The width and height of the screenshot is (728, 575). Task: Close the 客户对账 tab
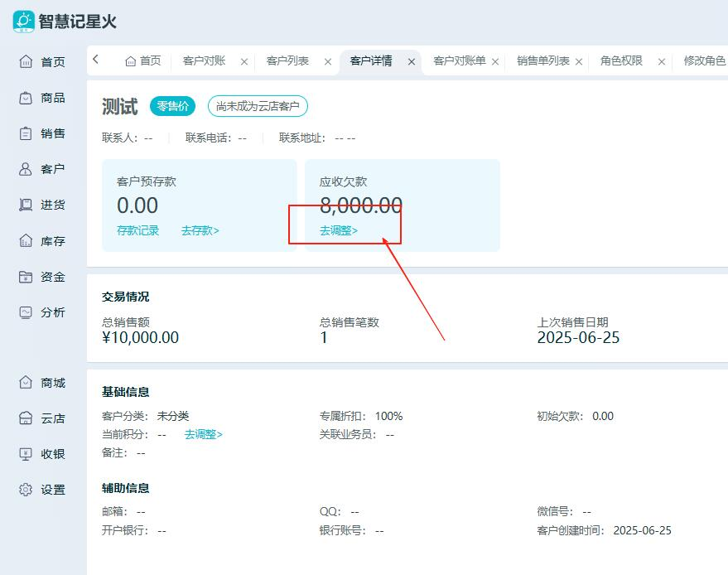point(244,62)
